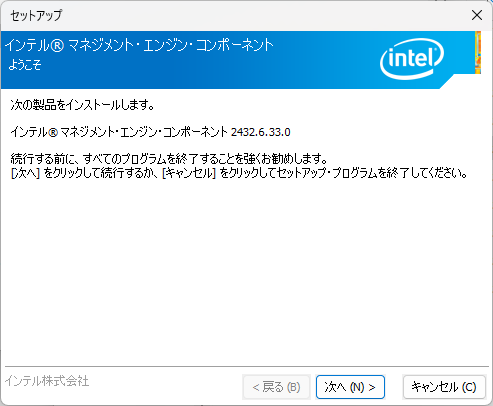Viewport: 493px width, 406px height.
Task: Close the セットアップ window with the X
Action: [477, 15]
